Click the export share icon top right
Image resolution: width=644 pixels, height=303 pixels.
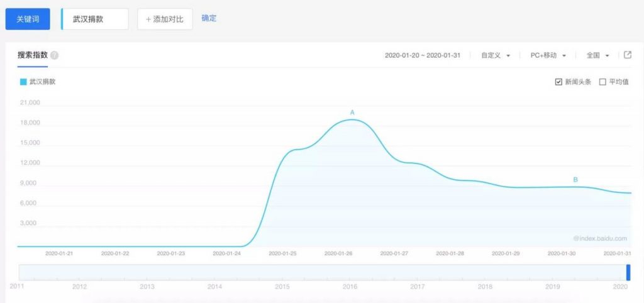(x=627, y=55)
